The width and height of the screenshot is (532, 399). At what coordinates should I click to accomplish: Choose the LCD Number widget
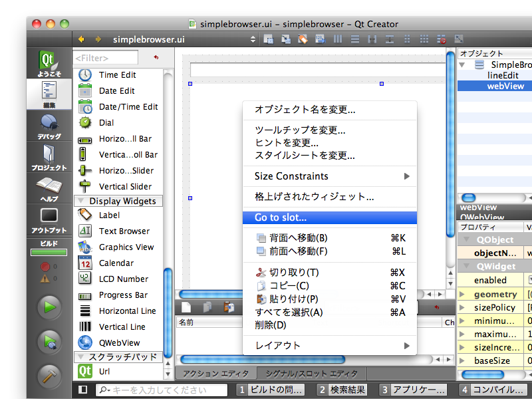[123, 279]
